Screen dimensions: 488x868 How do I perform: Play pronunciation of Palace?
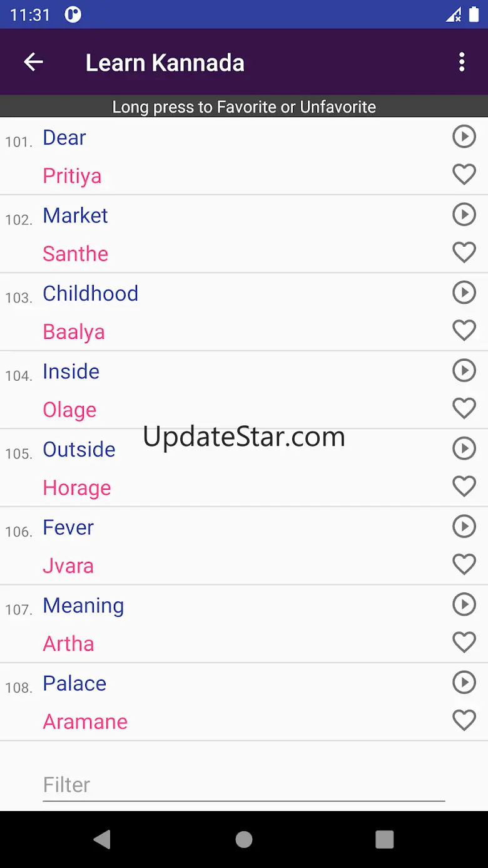click(464, 683)
